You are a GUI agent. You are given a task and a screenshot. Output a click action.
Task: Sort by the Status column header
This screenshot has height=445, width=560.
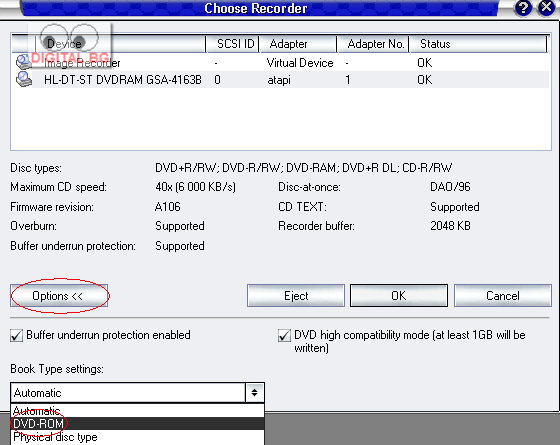[479, 44]
